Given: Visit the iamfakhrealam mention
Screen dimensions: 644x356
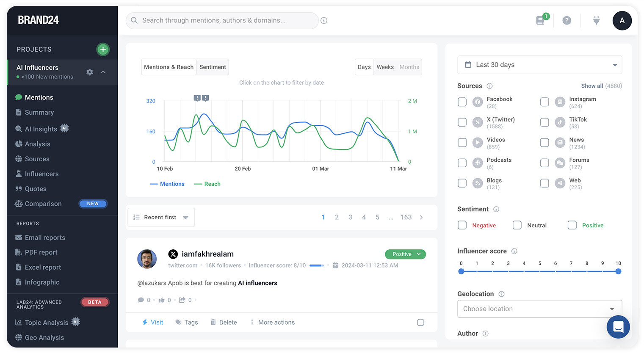Looking at the screenshot, I should 152,323.
